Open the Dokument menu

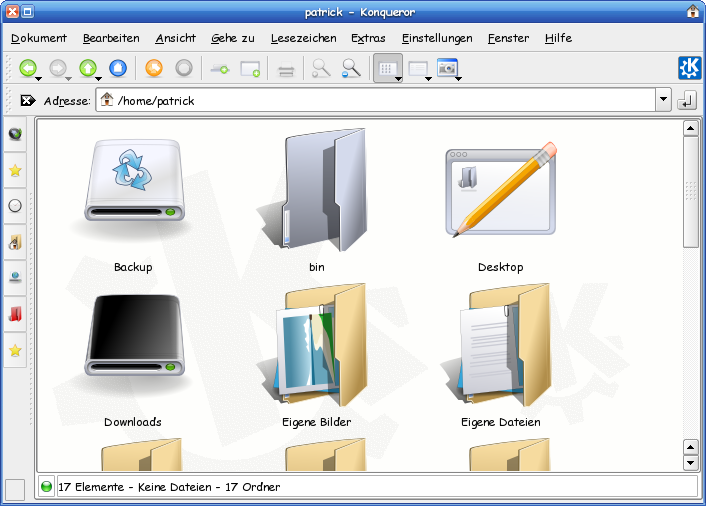coord(39,38)
